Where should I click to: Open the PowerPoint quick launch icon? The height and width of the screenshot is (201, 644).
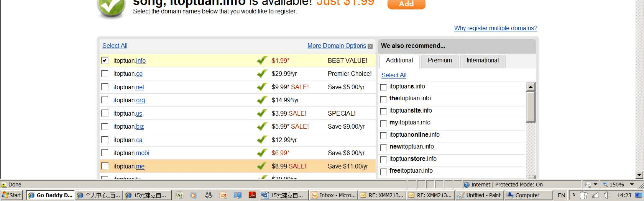point(223,195)
